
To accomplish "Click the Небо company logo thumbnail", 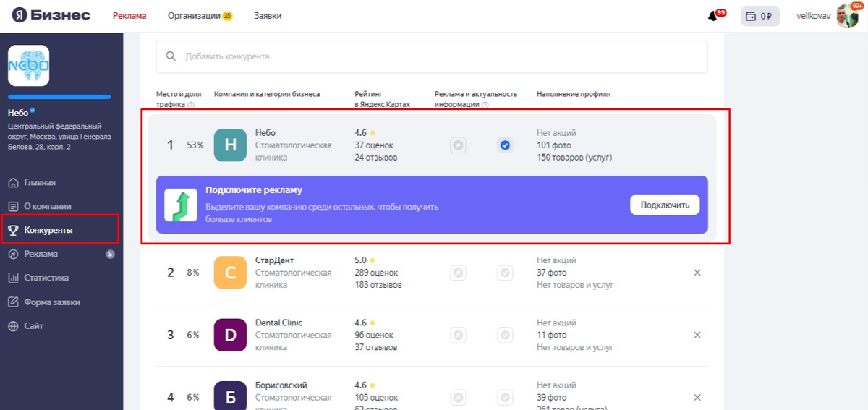I will point(28,66).
